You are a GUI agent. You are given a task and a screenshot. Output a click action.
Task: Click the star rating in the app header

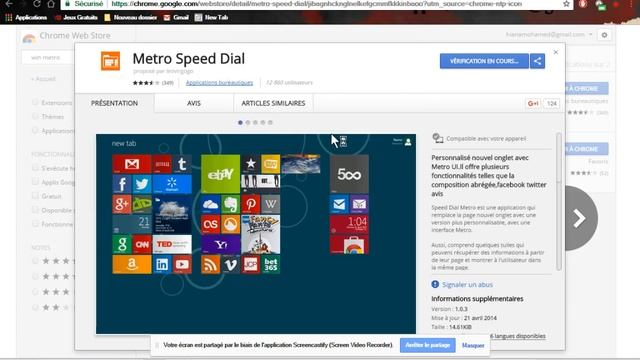(146, 83)
